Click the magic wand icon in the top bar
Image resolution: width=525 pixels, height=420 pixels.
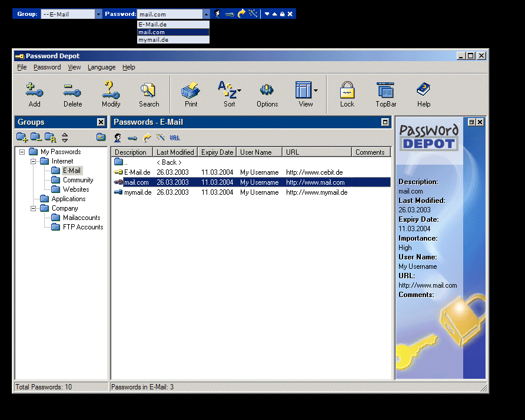pos(253,14)
